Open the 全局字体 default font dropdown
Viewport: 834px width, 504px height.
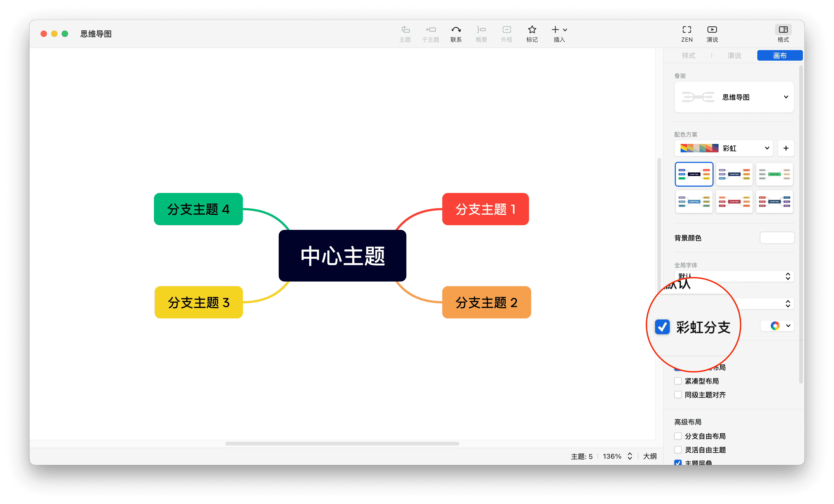(x=734, y=276)
